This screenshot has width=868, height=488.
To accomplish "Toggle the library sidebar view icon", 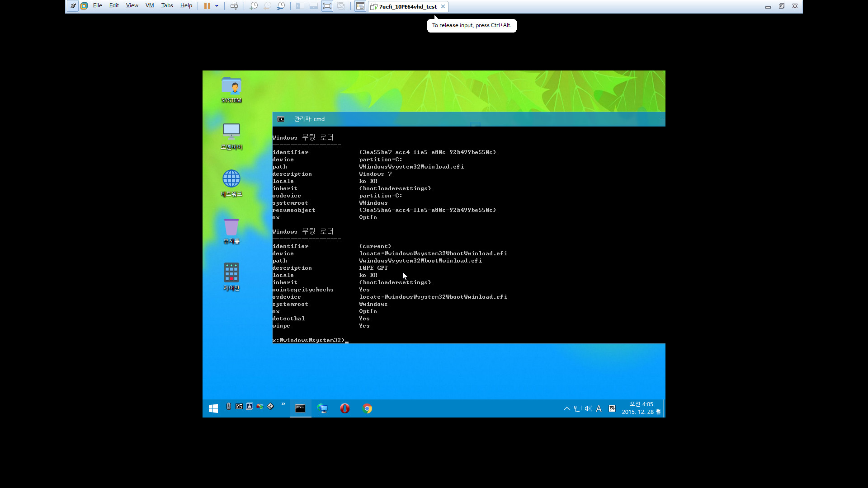I will pos(300,6).
